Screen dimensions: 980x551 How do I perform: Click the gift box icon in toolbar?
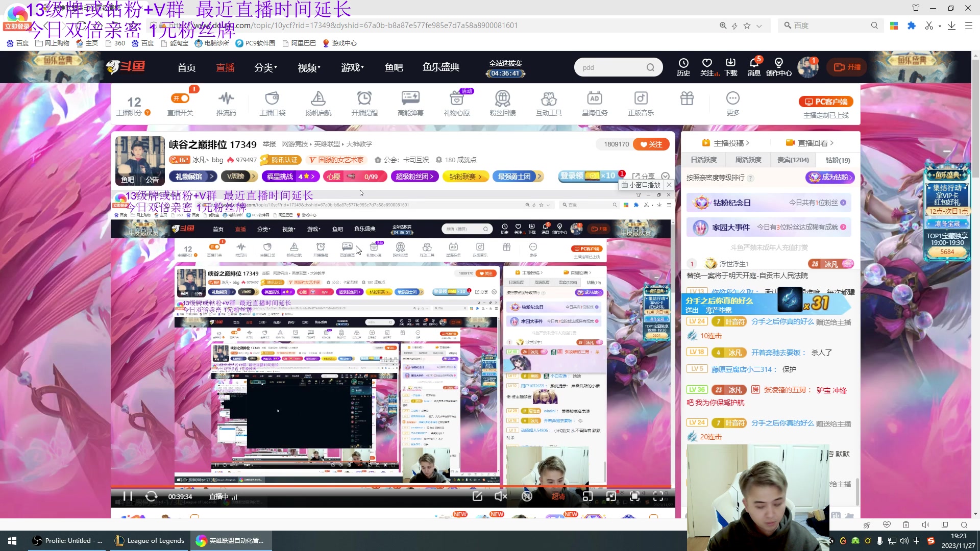pos(687,98)
